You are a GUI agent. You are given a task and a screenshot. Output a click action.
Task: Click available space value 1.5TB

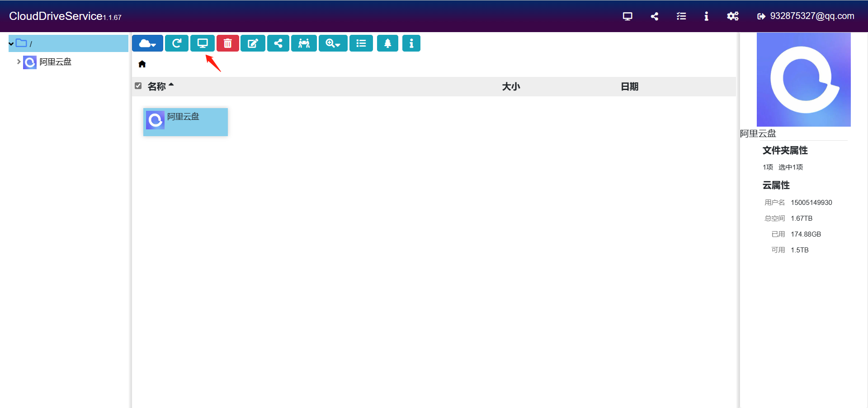(800, 250)
